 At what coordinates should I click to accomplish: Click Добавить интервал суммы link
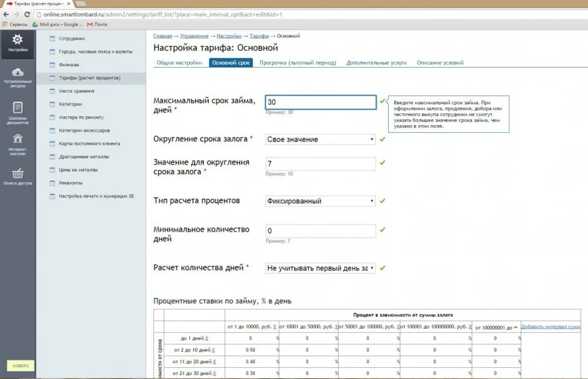pos(550,327)
